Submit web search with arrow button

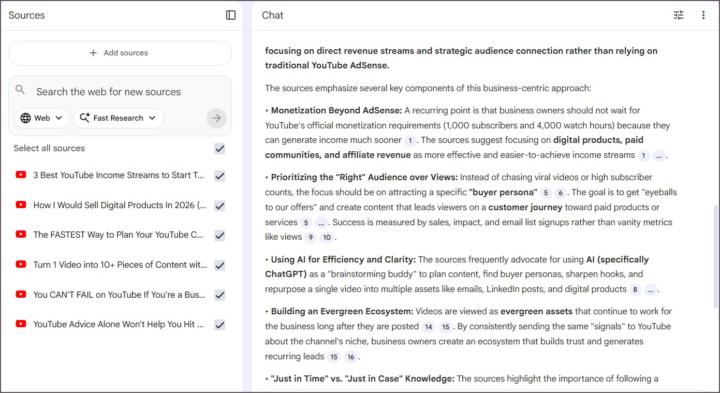[x=216, y=118]
